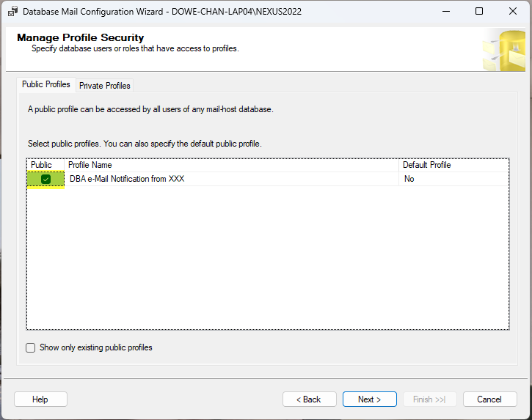This screenshot has height=420, width=532.
Task: Click the yellow database mail graphic in the header
Action: coord(503,50)
